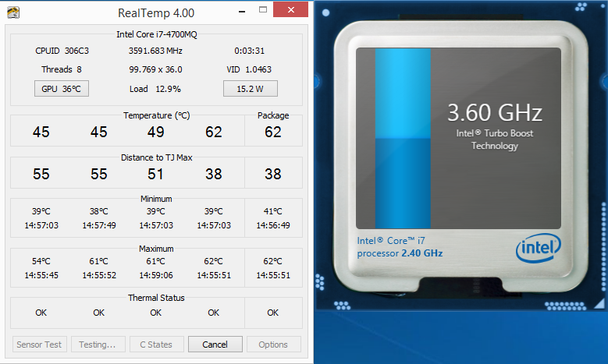The height and width of the screenshot is (364, 608).
Task: Click the Load 12.9% value
Action: 155,89
